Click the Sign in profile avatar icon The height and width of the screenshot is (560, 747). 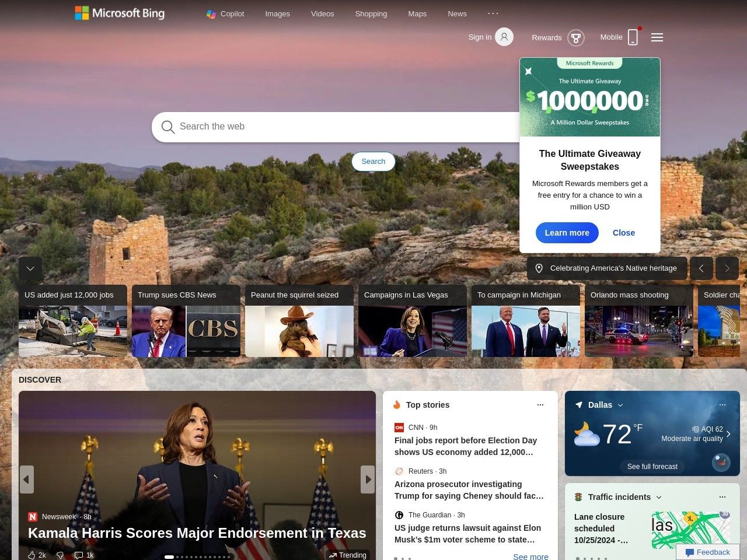click(504, 37)
